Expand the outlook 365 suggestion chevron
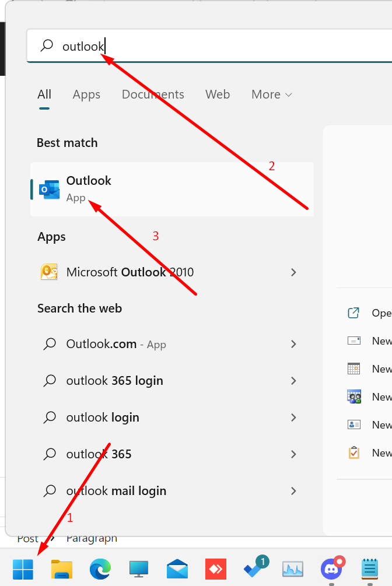This screenshot has width=392, height=586. click(293, 454)
